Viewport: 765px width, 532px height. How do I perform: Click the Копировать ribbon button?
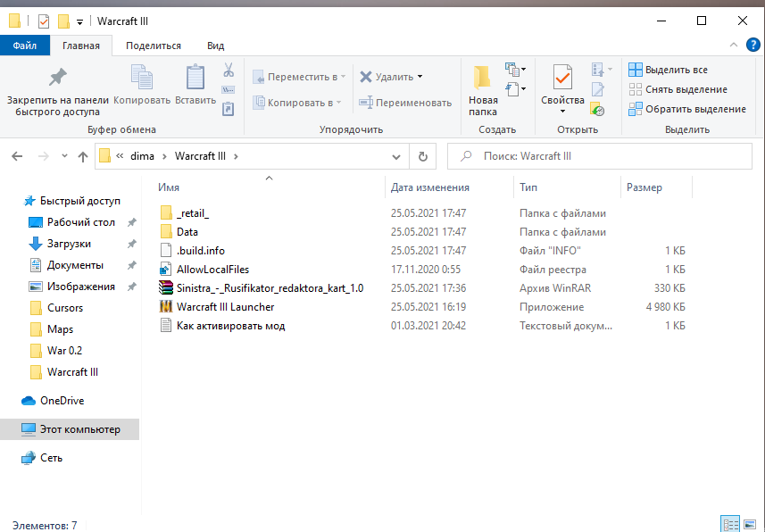tap(142, 85)
